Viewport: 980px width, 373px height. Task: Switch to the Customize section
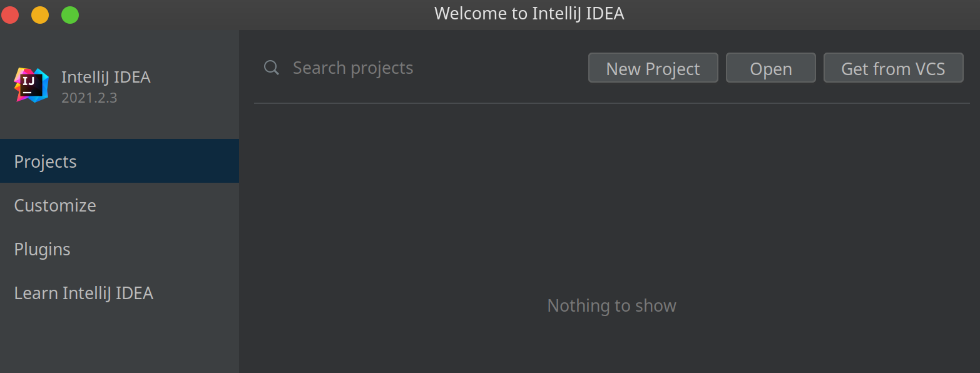pyautogui.click(x=55, y=205)
